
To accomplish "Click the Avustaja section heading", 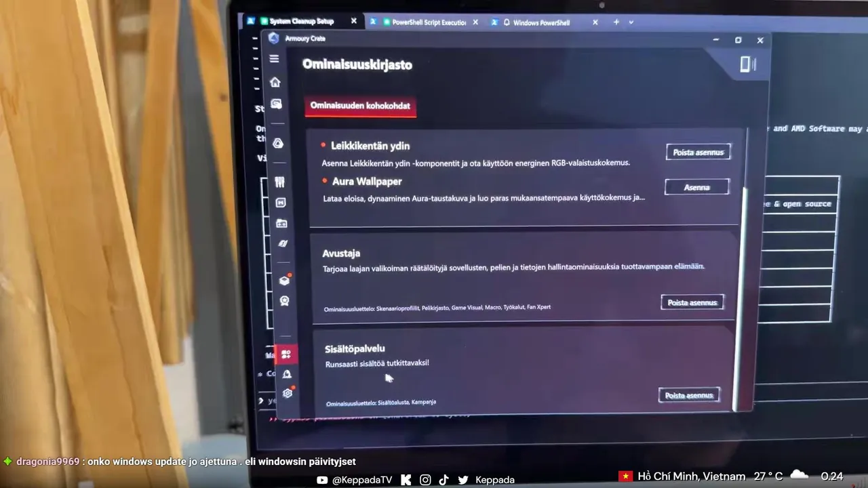I will pos(341,253).
